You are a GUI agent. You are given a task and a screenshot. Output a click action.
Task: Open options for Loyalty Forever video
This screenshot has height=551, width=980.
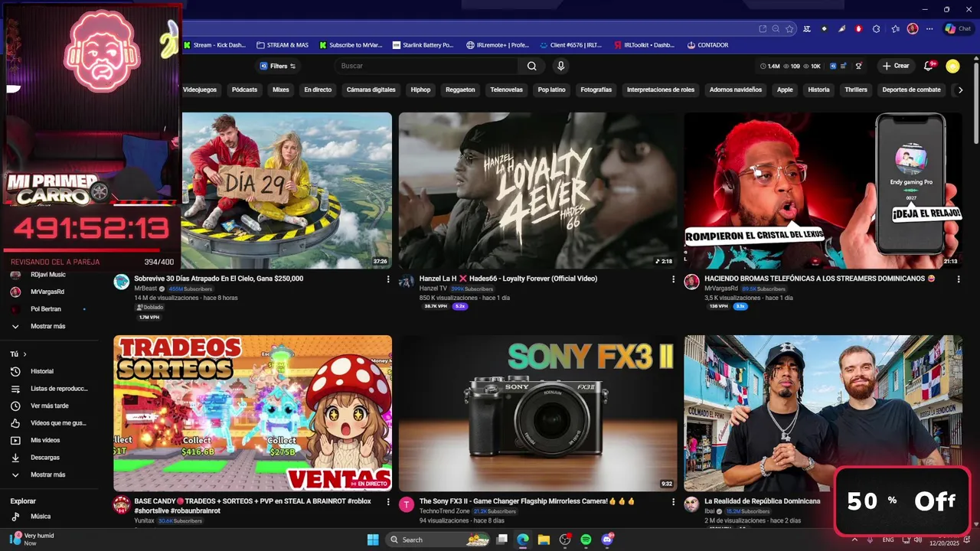tap(673, 279)
